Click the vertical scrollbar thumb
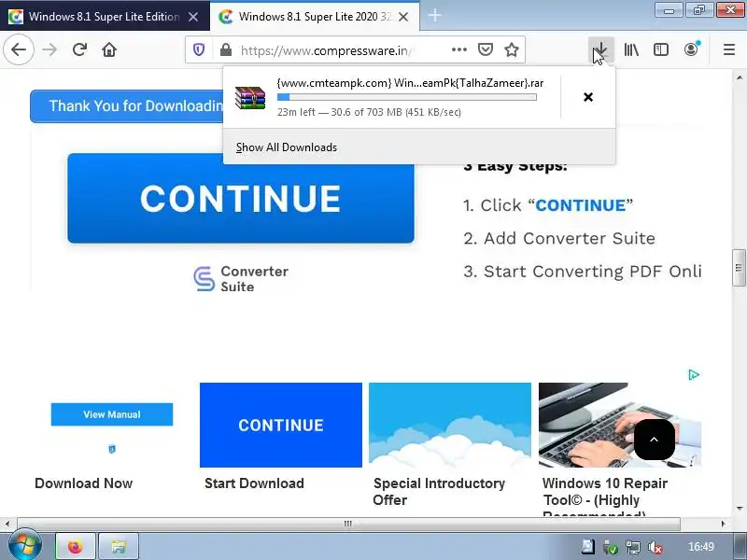The image size is (747, 560). [739, 268]
